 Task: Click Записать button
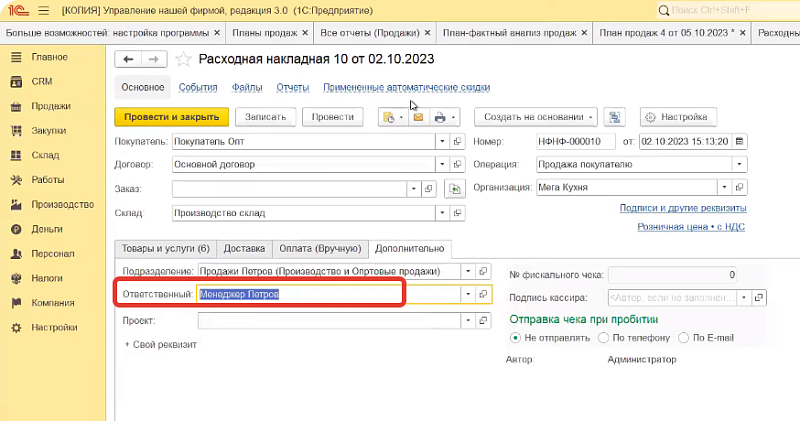click(x=265, y=117)
